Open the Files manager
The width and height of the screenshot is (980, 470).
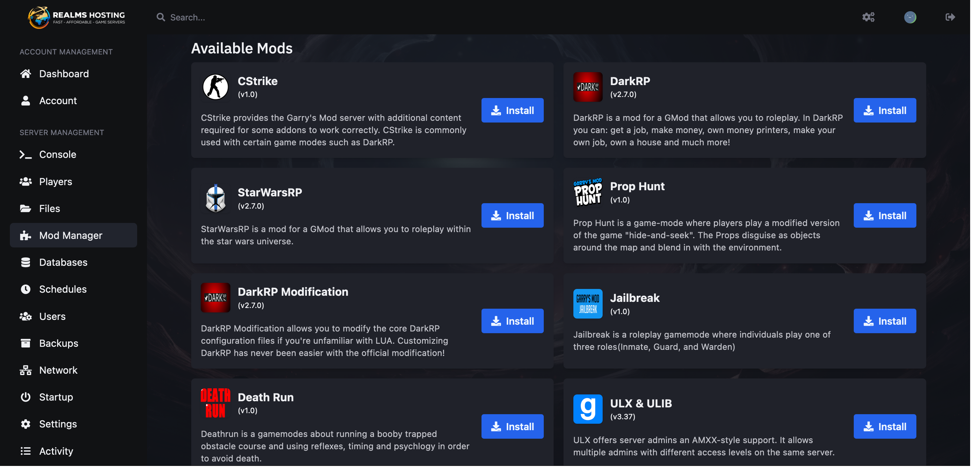[49, 208]
